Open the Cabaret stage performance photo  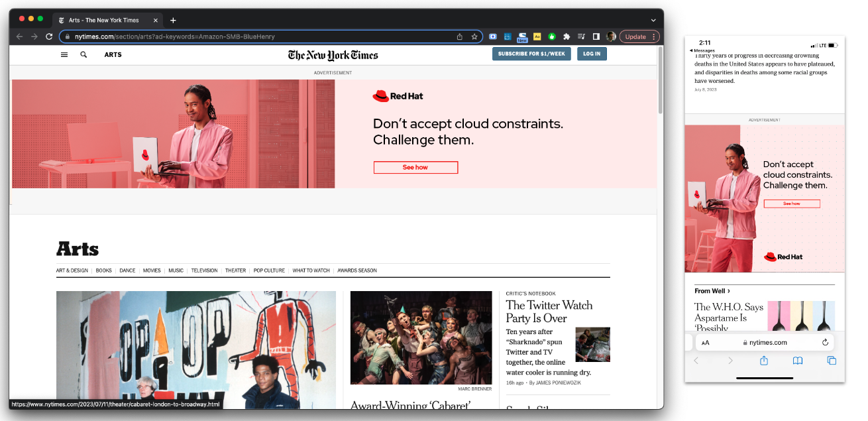pos(421,337)
